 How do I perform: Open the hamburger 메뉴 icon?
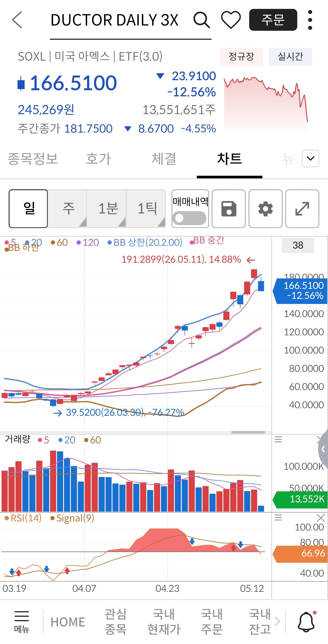coord(22,622)
